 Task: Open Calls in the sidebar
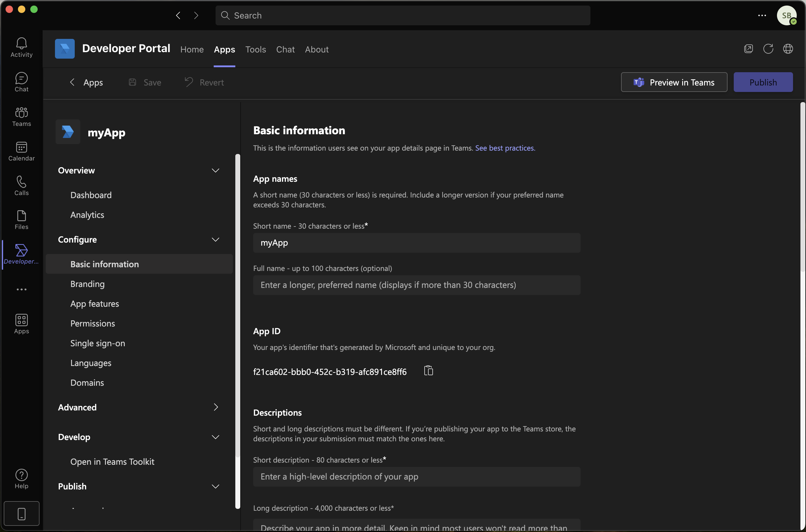point(21,186)
